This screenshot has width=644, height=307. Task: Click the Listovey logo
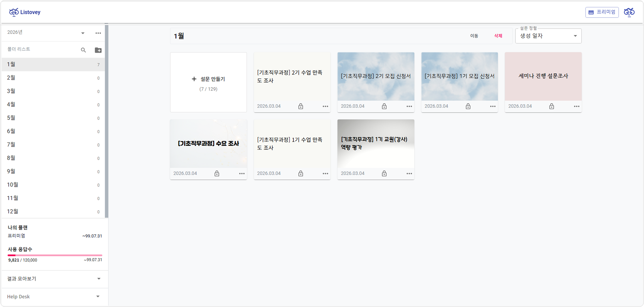tap(25, 12)
